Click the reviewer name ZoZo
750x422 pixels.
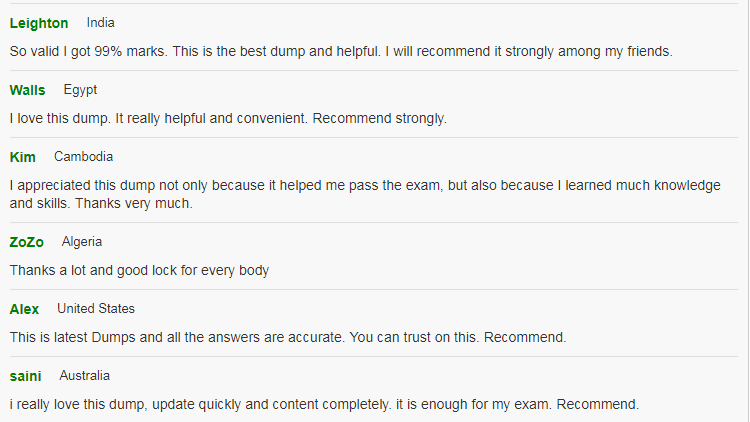[27, 242]
